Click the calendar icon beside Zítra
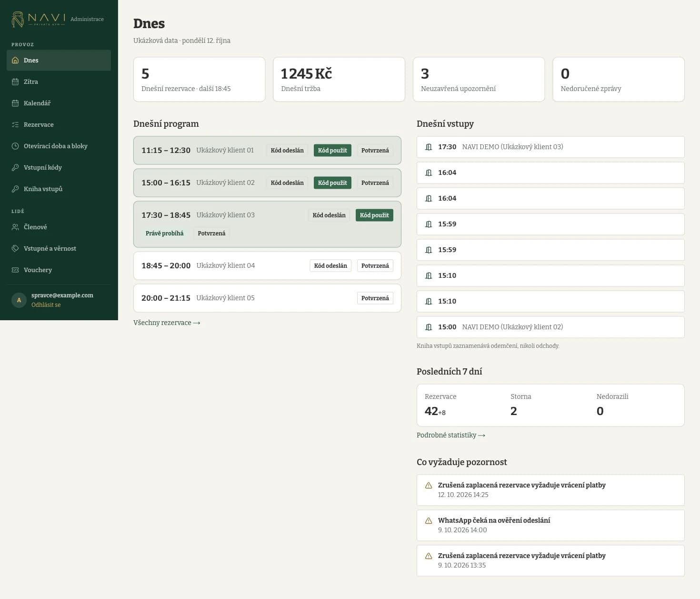Viewport: 700px width, 599px height. click(15, 82)
